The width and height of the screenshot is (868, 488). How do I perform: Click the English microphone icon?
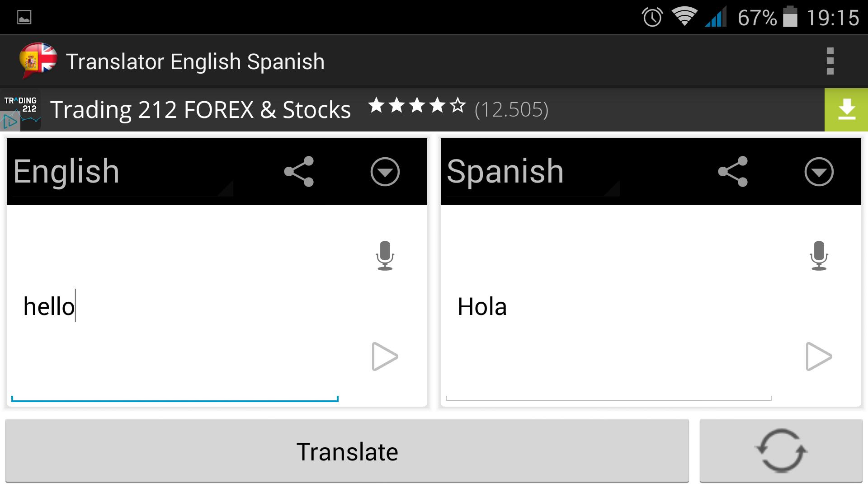coord(385,257)
